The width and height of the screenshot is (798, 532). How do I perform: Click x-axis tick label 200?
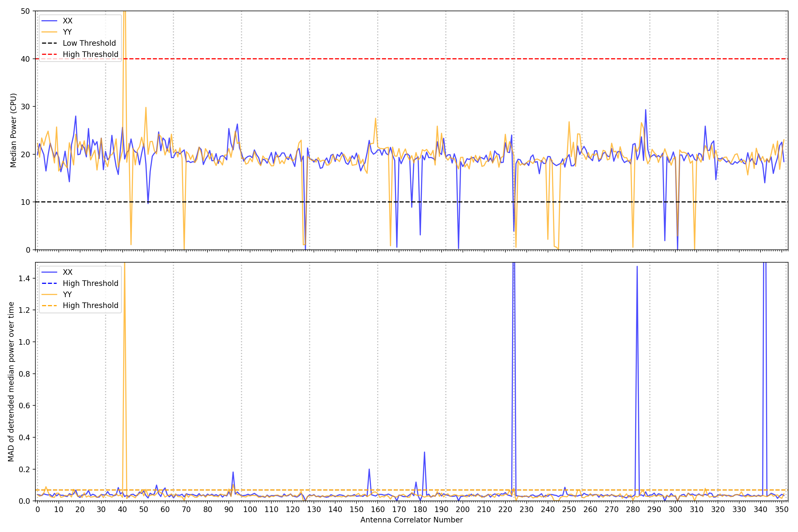pos(463,509)
